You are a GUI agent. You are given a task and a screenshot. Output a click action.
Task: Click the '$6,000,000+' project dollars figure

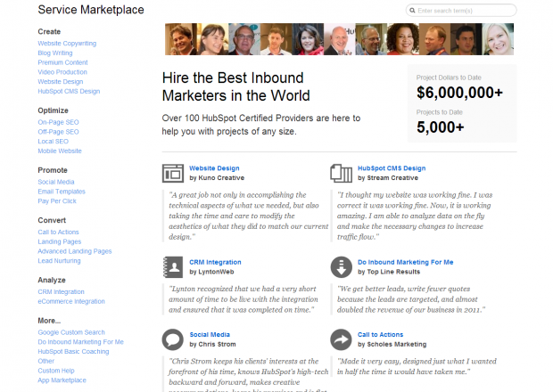coord(459,93)
